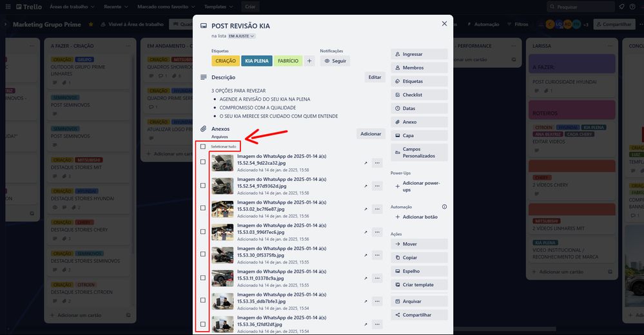644x335 pixels.
Task: Check the box for 15.52.54_97d9362d.jpg
Action: pyautogui.click(x=203, y=186)
